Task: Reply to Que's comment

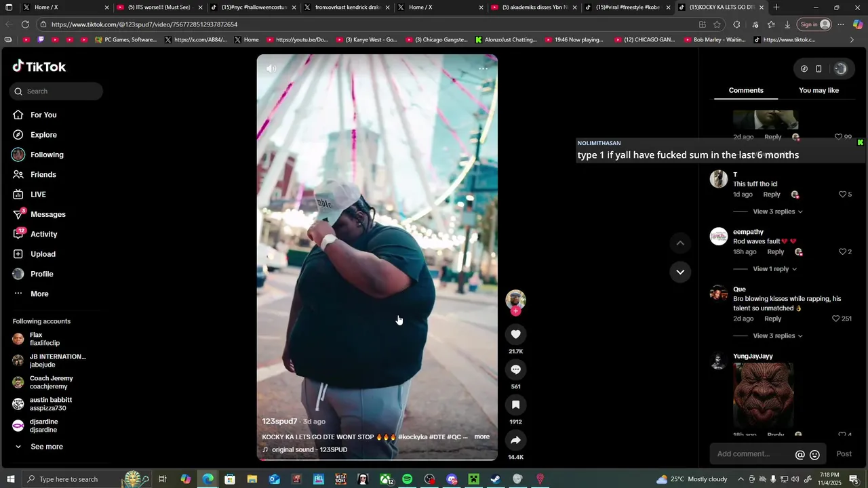Action: (772, 319)
